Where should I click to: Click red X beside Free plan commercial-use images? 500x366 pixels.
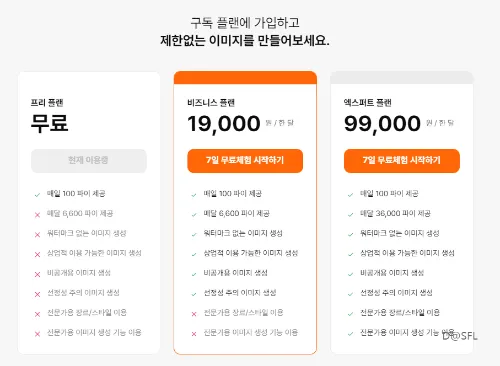coord(37,255)
